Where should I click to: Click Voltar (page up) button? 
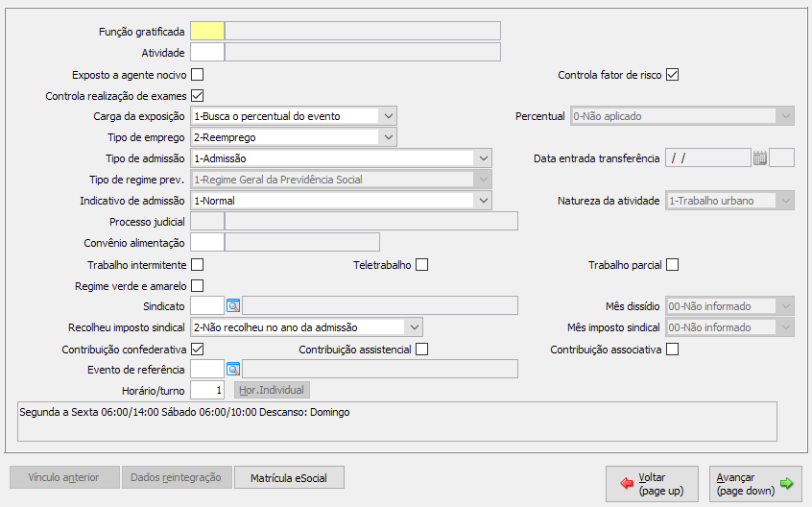(x=652, y=484)
